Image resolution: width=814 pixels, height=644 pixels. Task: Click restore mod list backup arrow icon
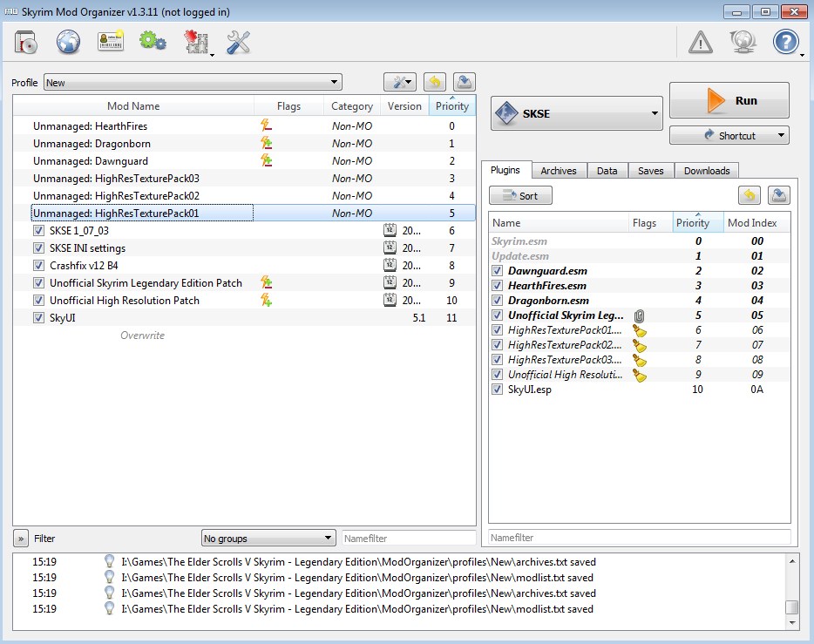point(435,82)
